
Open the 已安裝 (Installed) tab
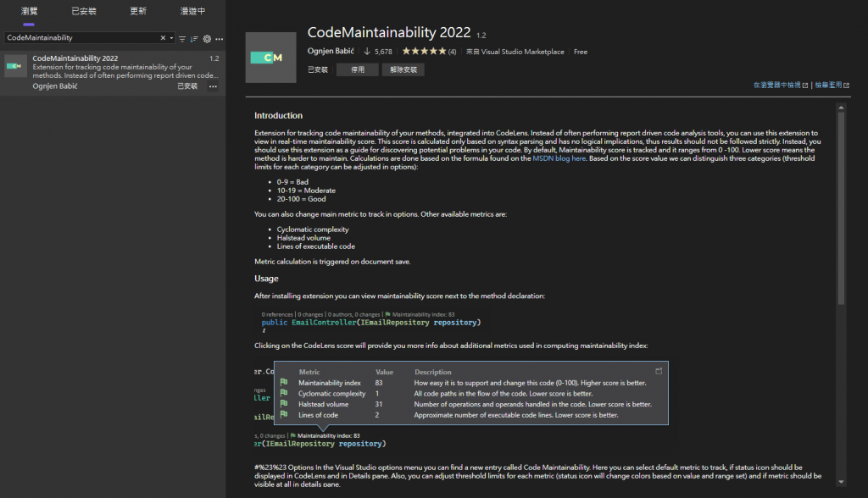point(84,11)
